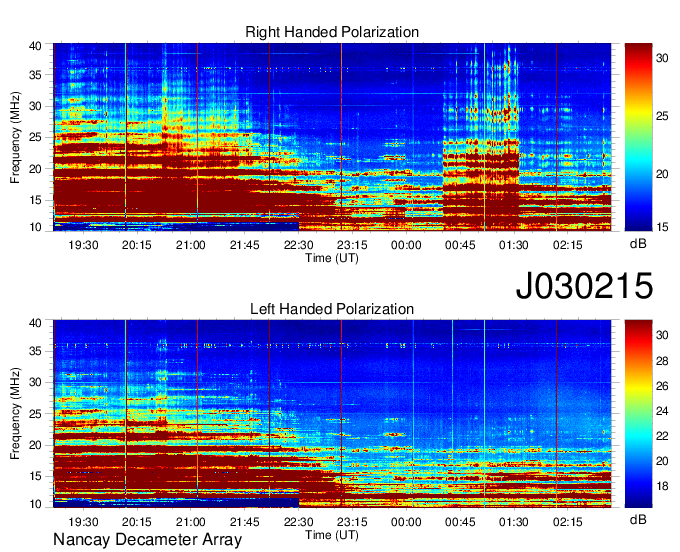Click the 28 value on the bottom color bar scale
This screenshot has height=552, width=680.
pos(662,361)
